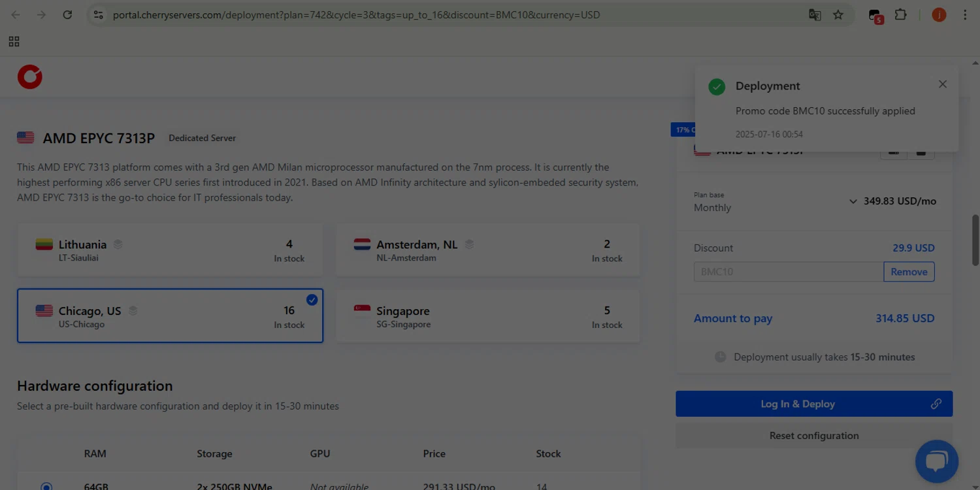The image size is (980, 490).
Task: Open the Chrome profile avatar
Action: pos(939,14)
